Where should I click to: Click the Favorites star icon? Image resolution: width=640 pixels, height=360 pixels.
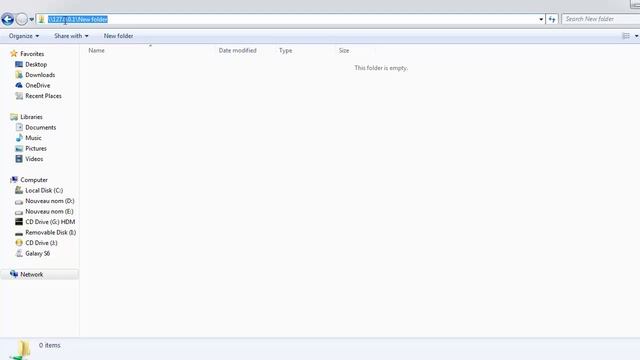[x=14, y=53]
